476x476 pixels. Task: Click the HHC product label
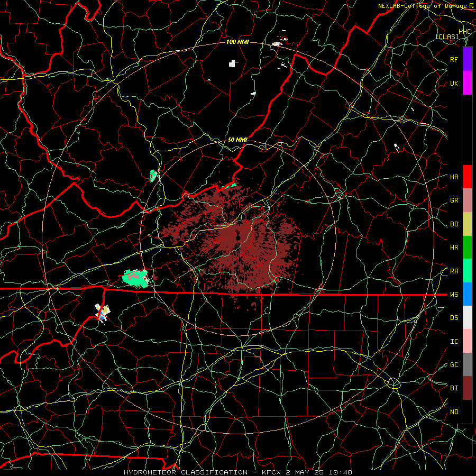click(x=464, y=31)
